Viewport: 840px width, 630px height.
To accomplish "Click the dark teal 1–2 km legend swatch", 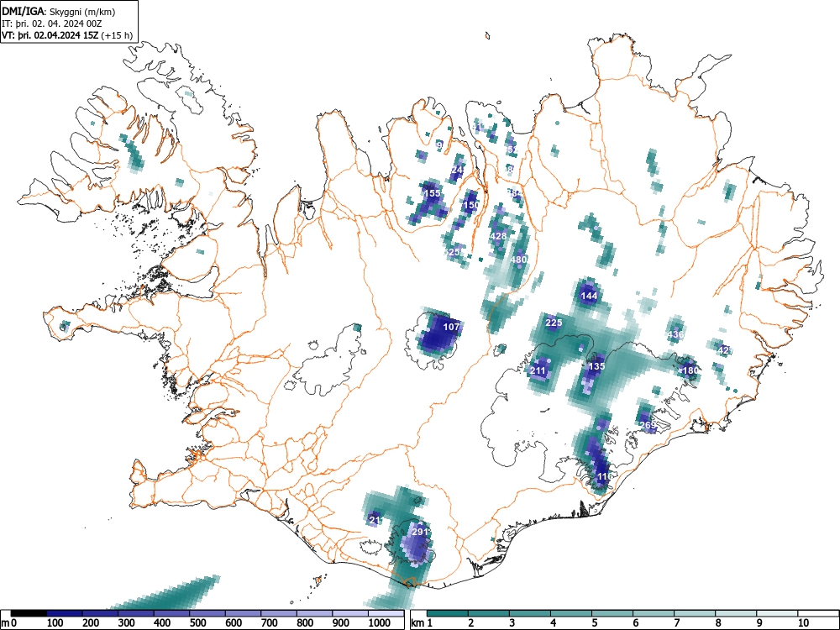I will click(x=448, y=613).
